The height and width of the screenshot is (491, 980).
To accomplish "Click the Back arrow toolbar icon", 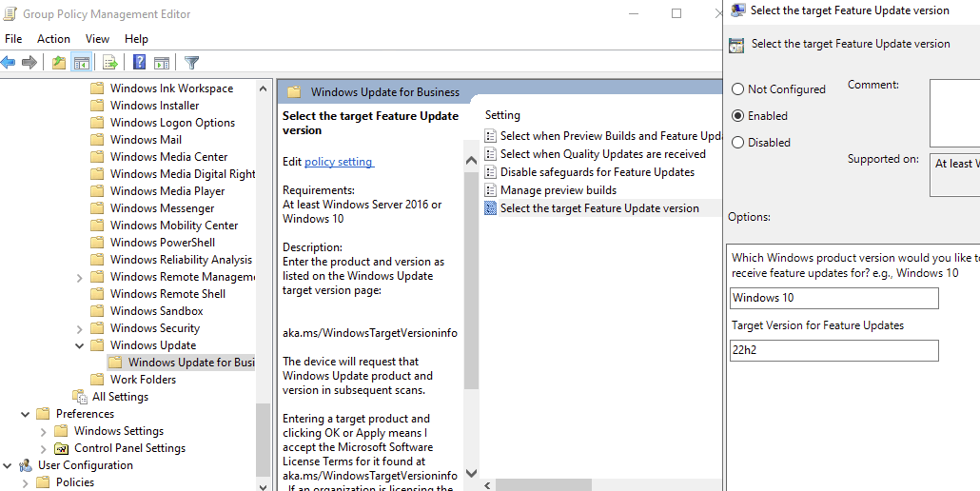I will (x=9, y=62).
